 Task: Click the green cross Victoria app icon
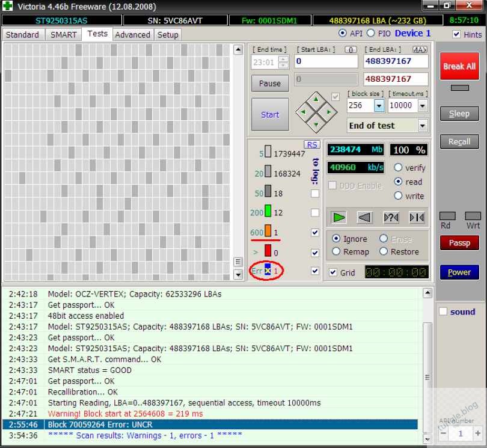(7, 6)
